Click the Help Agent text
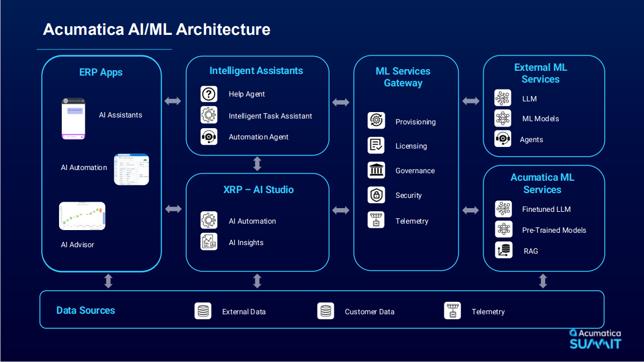Screen dimensions: 644x362 click(247, 94)
